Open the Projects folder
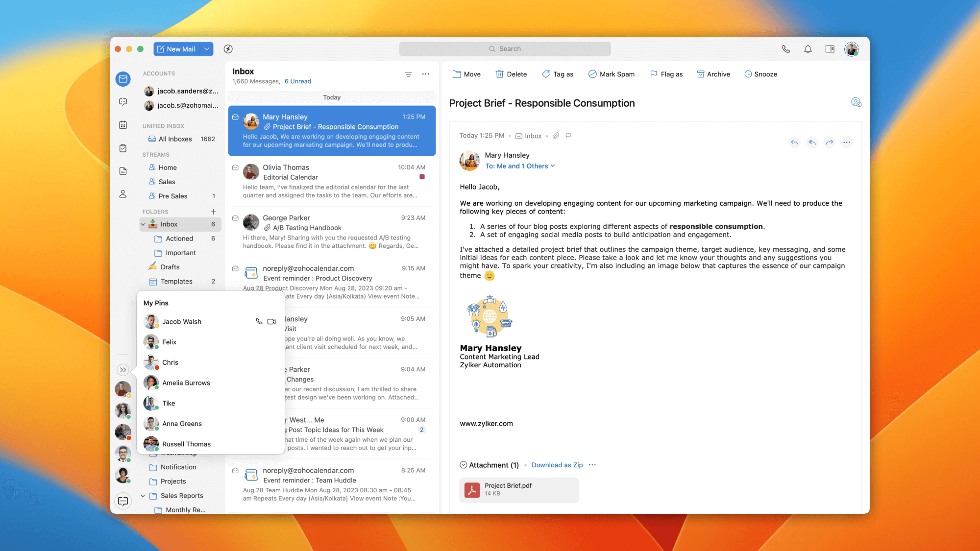The height and width of the screenshot is (551, 980). click(x=168, y=481)
